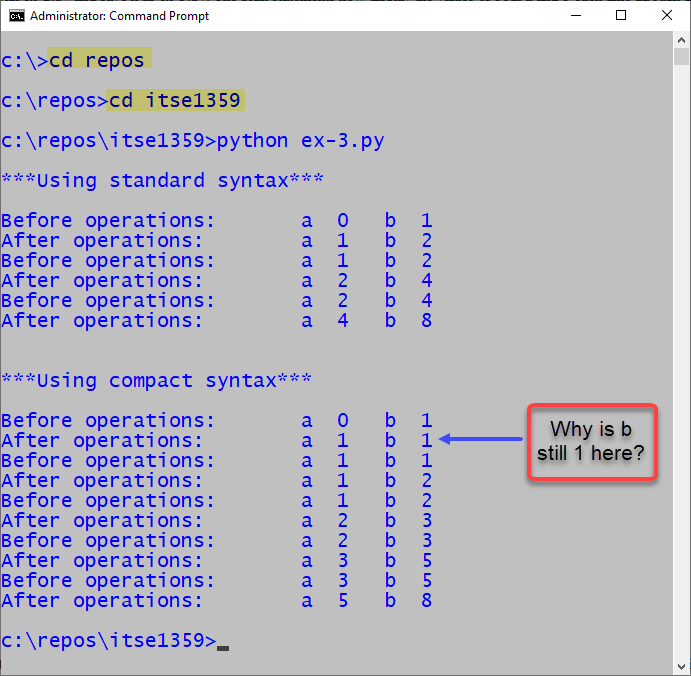Click the 'python ex-3.py' command text
Screen dimensions: 691x676
tap(300, 140)
